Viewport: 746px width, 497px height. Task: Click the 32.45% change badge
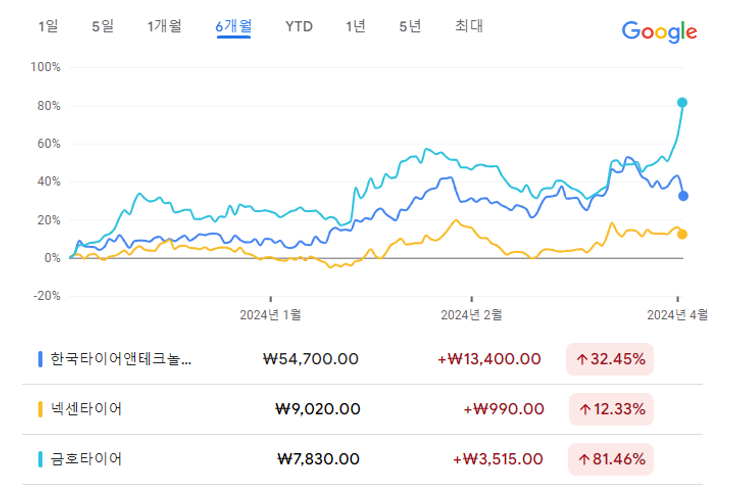point(610,359)
